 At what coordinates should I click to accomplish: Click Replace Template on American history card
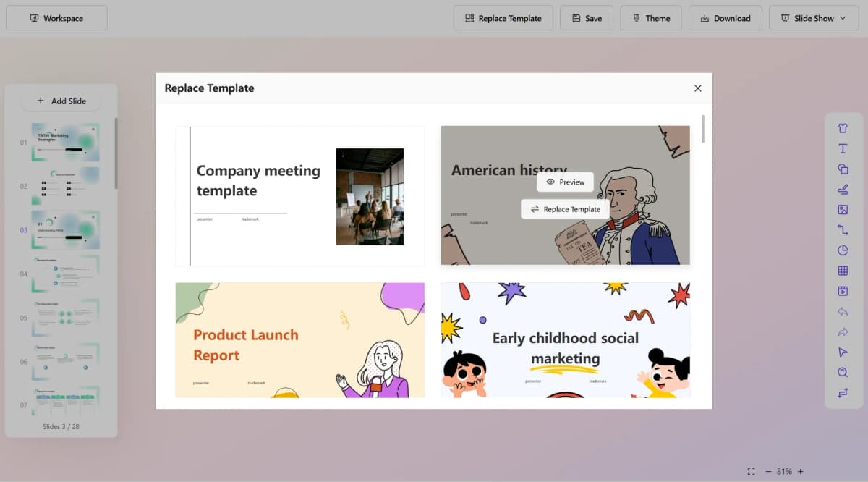pos(565,209)
